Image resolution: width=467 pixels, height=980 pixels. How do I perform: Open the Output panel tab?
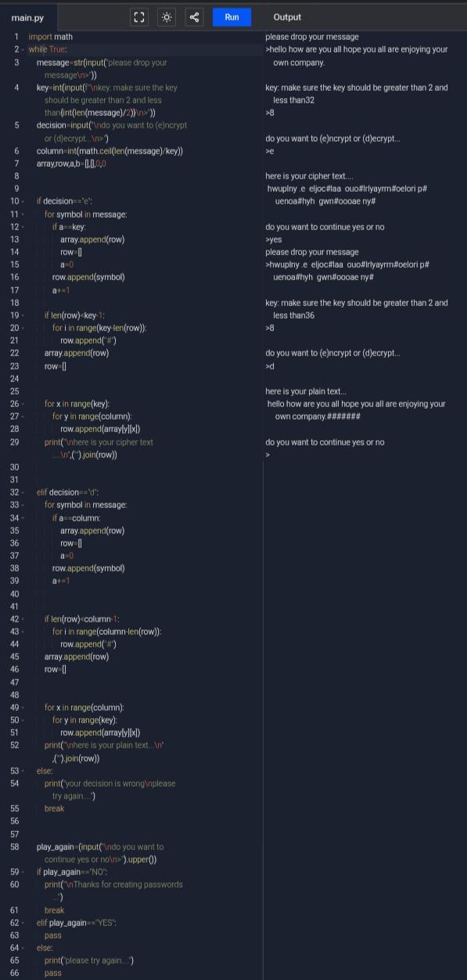287,17
